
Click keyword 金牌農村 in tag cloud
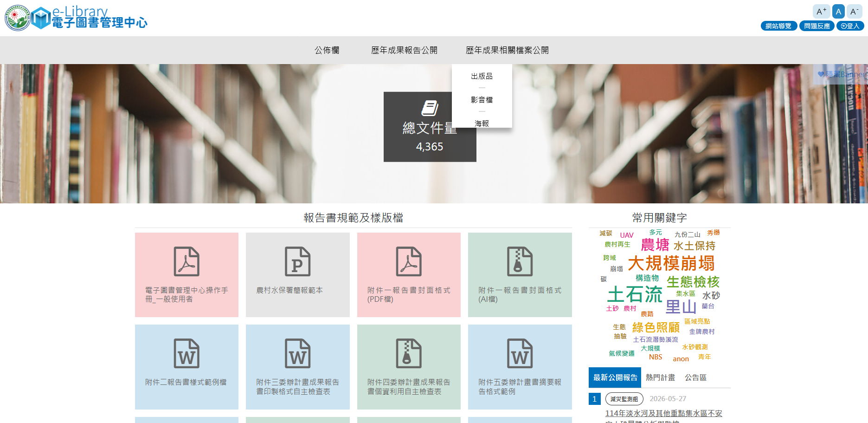pos(701,332)
